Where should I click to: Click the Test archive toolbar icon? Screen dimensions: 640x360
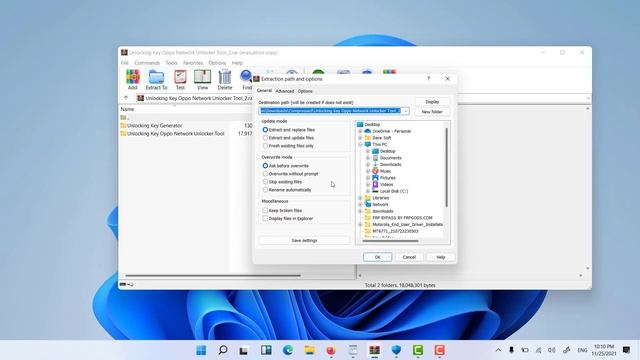tap(180, 80)
